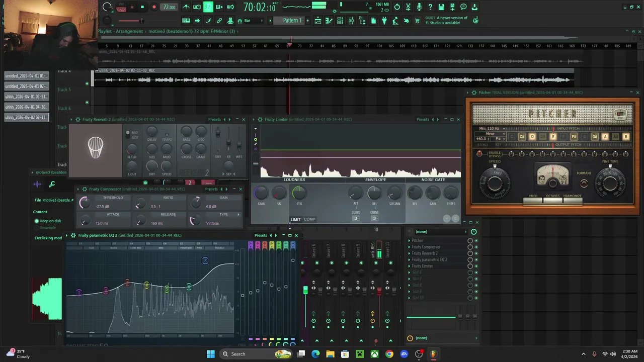644x362 pixels.
Task: Open Presets menu in Fruity parametric EQ 2
Action: pos(261,235)
